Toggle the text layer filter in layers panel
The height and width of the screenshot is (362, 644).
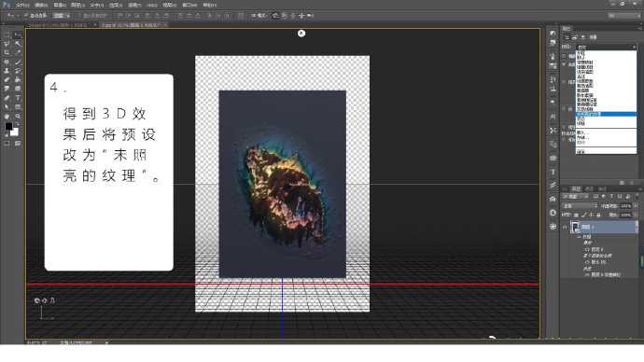(x=611, y=197)
